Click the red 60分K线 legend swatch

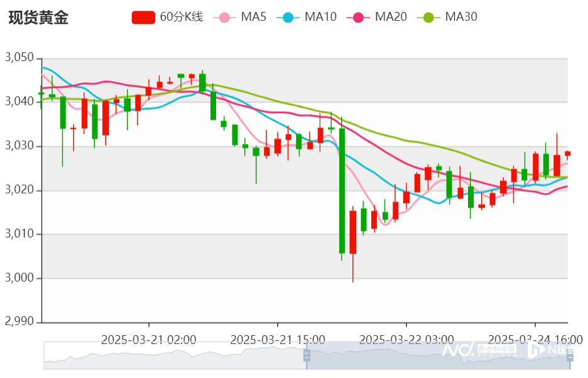coord(143,17)
